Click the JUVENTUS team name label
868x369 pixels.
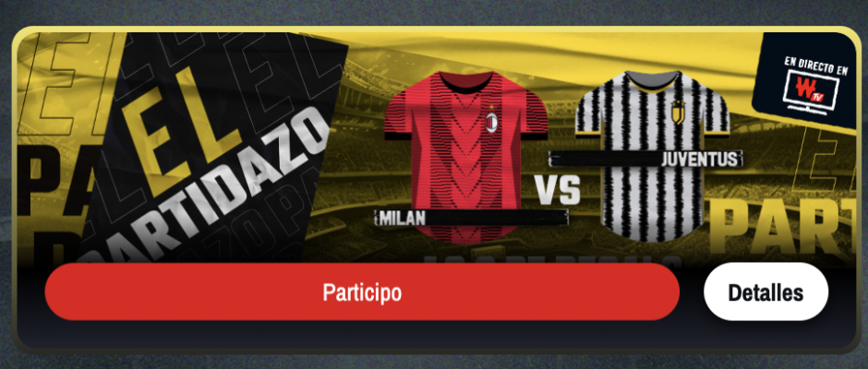tap(700, 160)
